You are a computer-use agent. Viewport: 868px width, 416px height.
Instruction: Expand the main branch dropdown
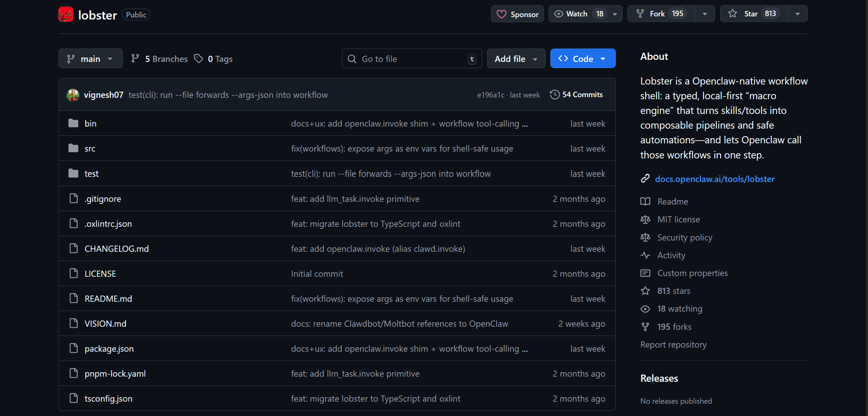tap(90, 58)
